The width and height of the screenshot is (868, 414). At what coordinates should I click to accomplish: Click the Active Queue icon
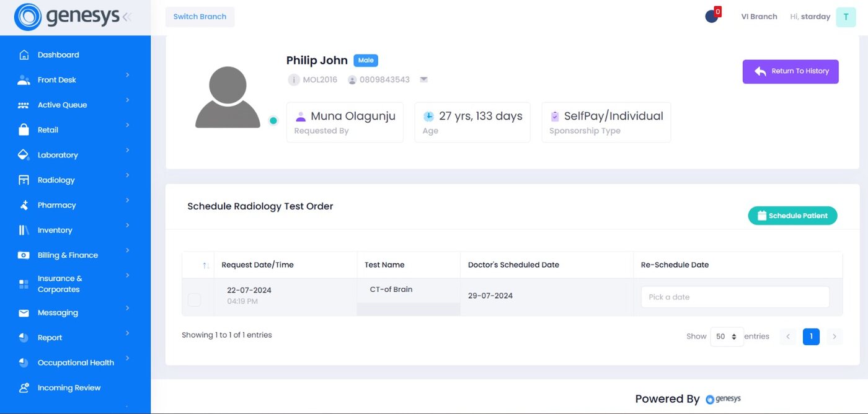pos(24,105)
